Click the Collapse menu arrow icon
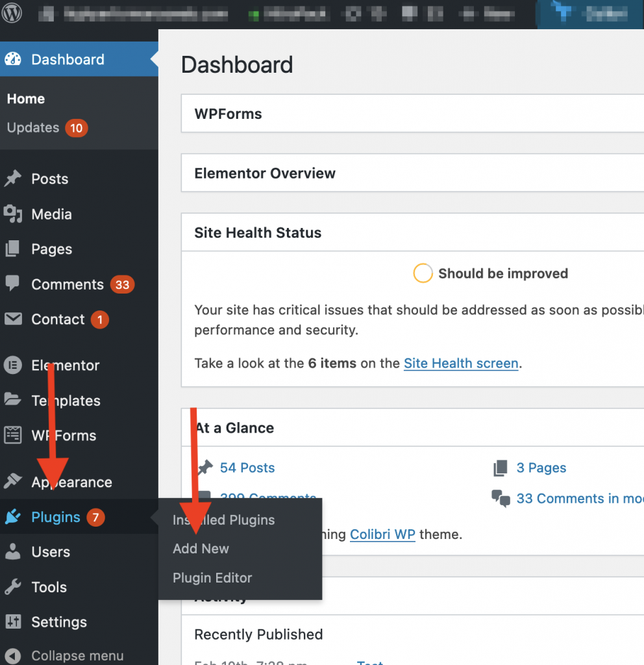 [13, 656]
